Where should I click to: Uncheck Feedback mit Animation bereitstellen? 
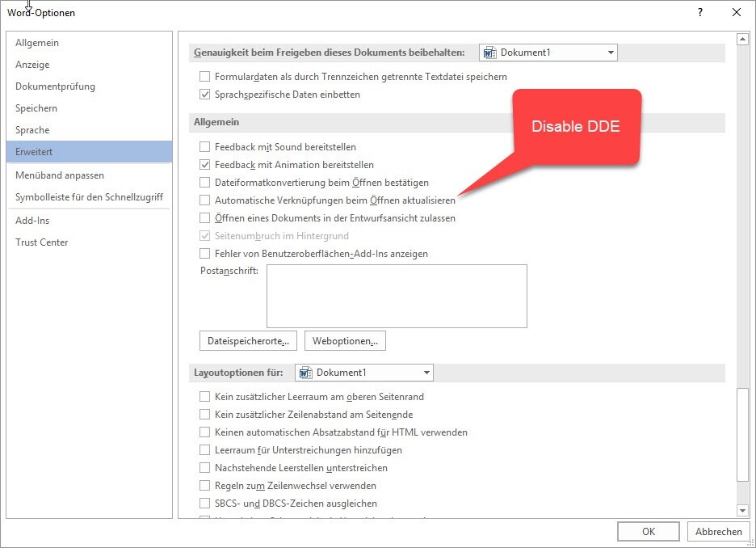(204, 165)
